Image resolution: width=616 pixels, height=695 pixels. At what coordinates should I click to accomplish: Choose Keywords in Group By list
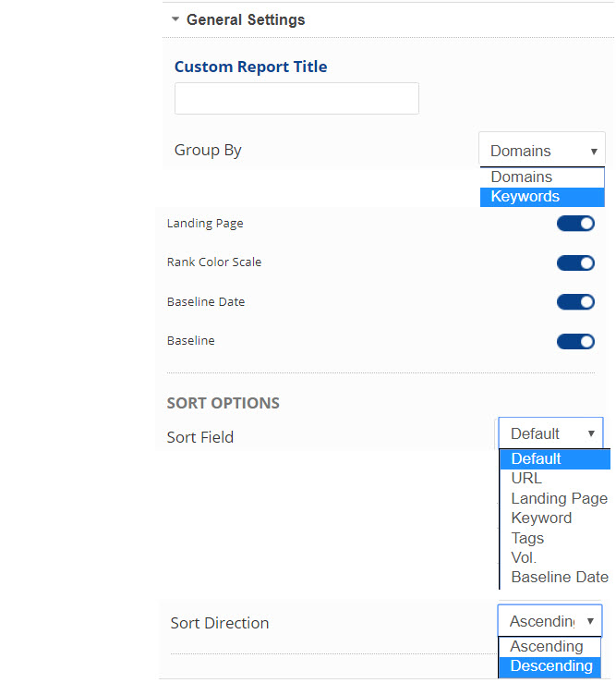(542, 197)
